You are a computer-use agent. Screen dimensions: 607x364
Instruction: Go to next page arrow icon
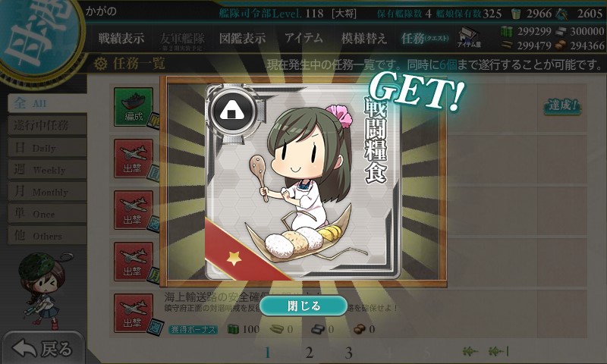471,351
